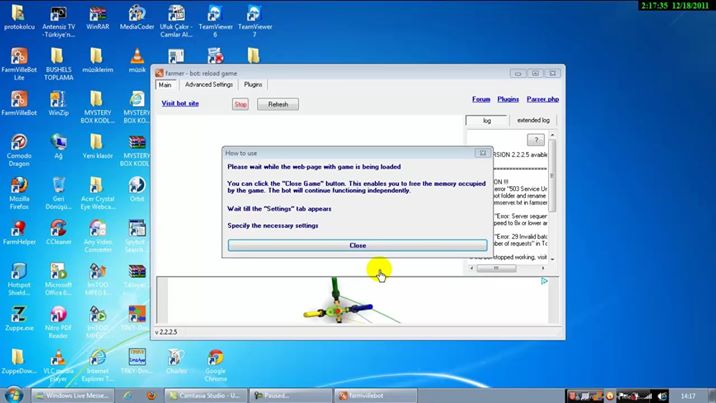716x403 pixels.
Task: Open the Acer Crystal Eye Webcam icon
Action: [x=97, y=193]
